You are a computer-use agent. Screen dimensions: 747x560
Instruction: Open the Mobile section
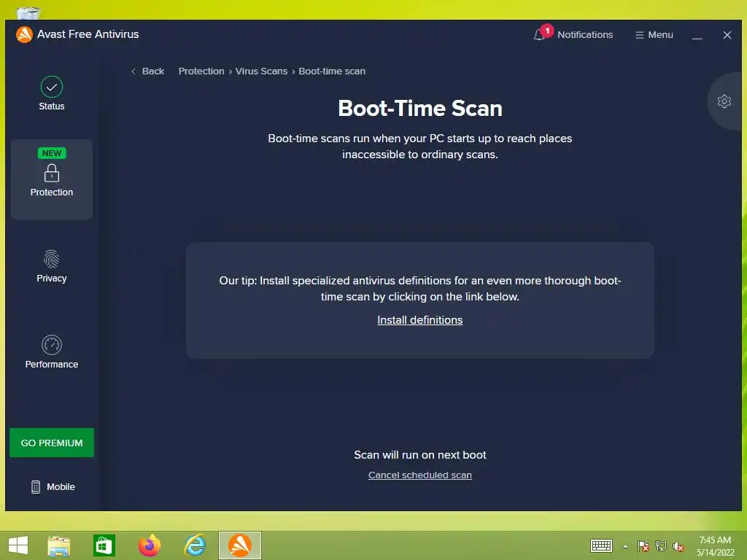pyautogui.click(x=53, y=486)
